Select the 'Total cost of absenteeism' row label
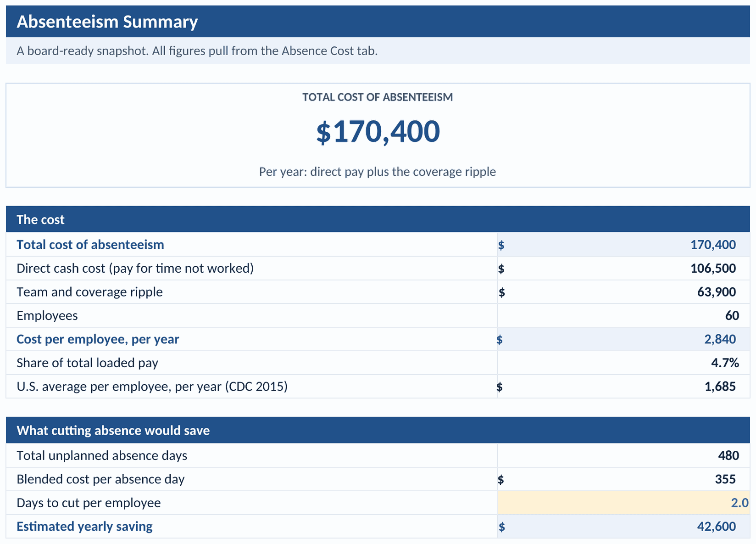 90,245
